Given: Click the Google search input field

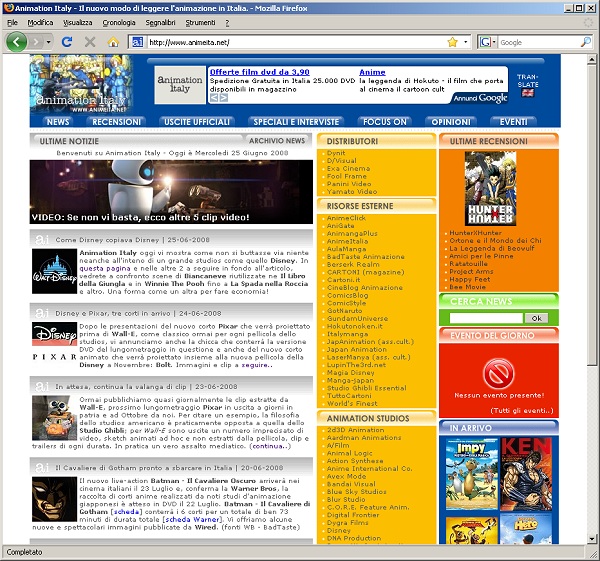Looking at the screenshot, I should click(x=539, y=42).
